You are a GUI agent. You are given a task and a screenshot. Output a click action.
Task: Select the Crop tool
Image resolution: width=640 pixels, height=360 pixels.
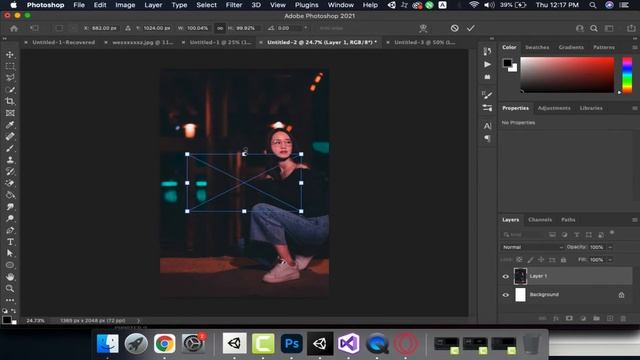click(10, 101)
